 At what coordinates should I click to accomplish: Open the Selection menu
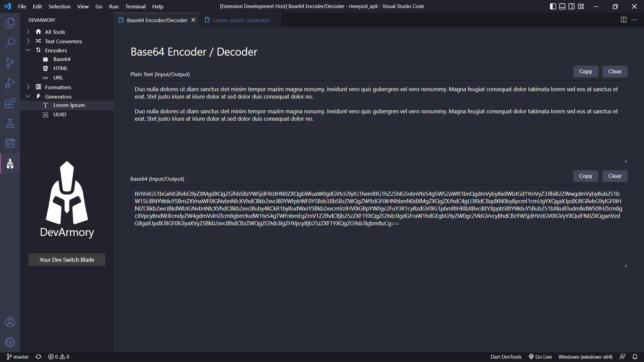click(59, 6)
